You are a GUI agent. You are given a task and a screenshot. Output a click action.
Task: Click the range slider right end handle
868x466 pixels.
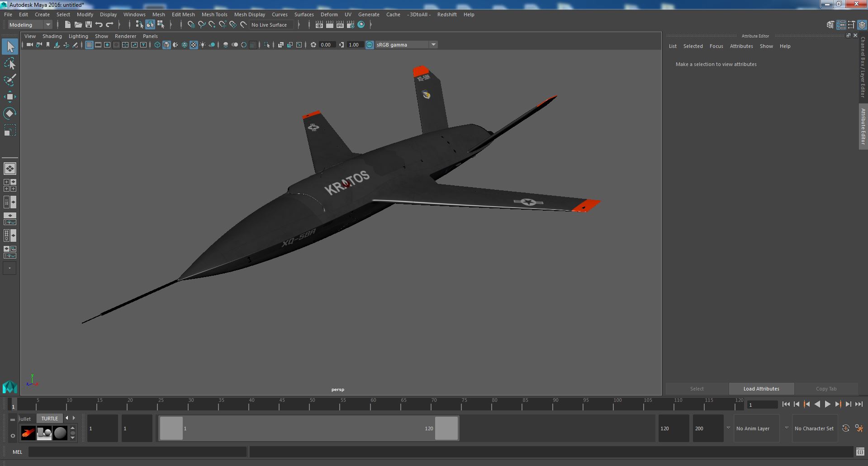tap(446, 428)
